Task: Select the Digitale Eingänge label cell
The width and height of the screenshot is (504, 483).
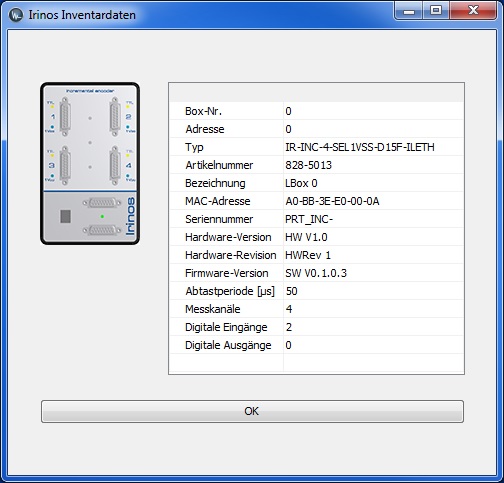Action: [x=227, y=327]
